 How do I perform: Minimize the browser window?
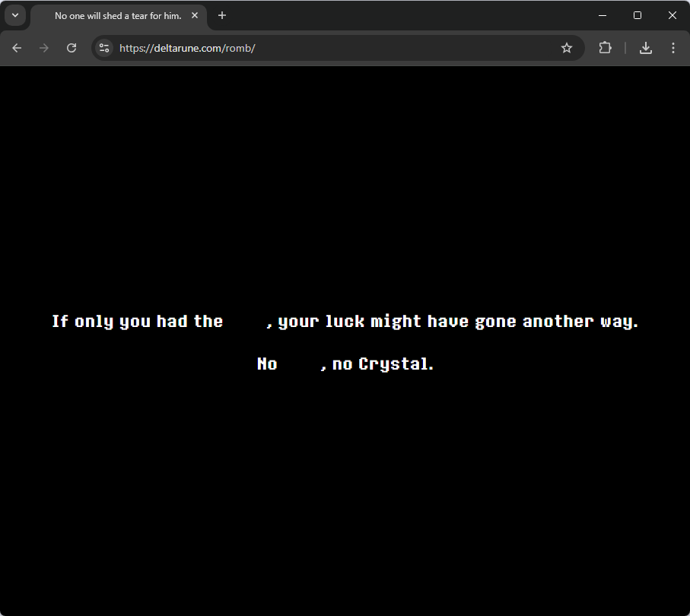[x=603, y=15]
